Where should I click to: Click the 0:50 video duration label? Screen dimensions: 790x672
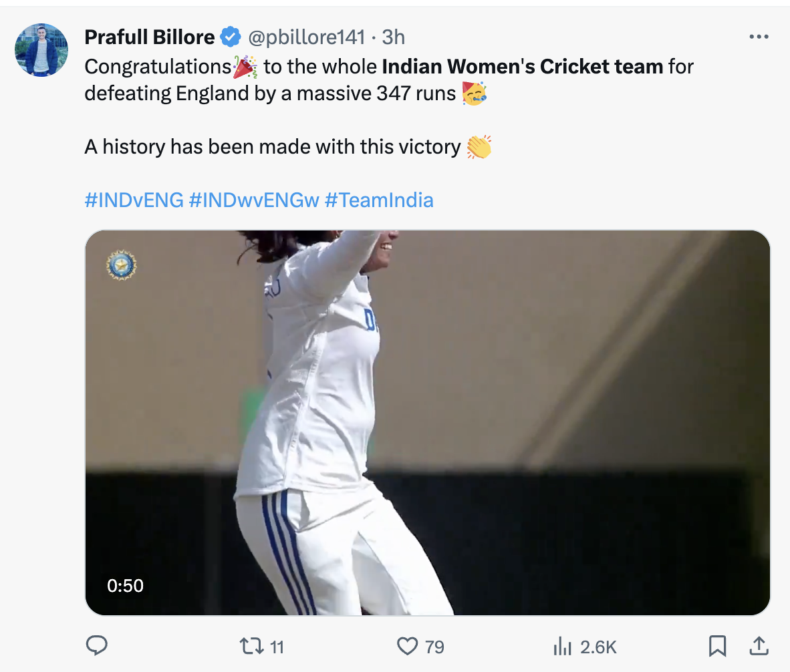(125, 586)
